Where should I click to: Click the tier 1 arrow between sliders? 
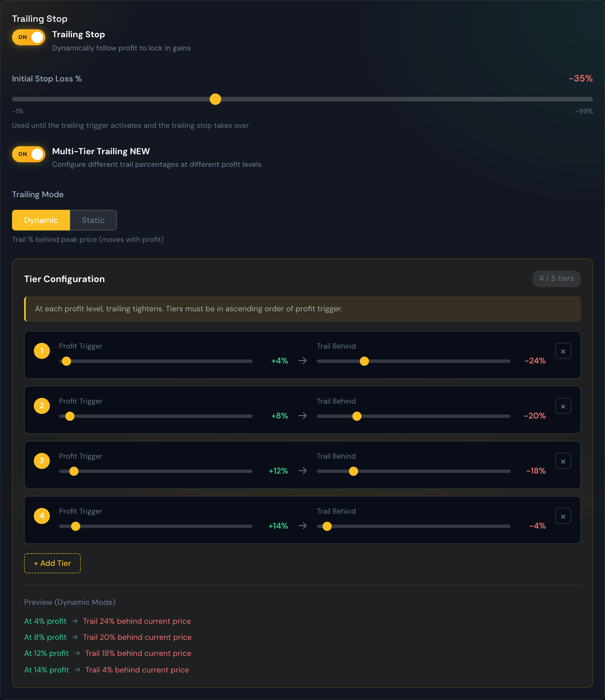click(302, 361)
